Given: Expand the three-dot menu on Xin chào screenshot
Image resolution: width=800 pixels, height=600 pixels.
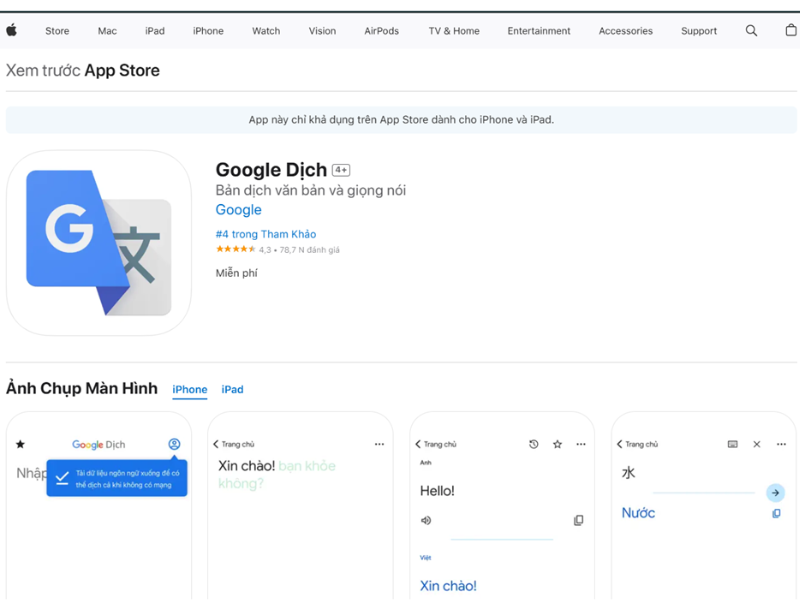Looking at the screenshot, I should point(378,444).
